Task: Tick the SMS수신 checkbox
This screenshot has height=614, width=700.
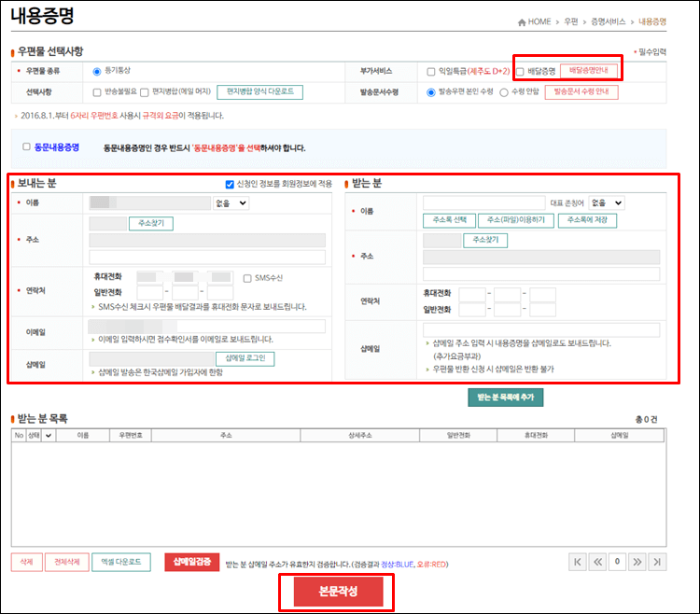Action: 247,278
